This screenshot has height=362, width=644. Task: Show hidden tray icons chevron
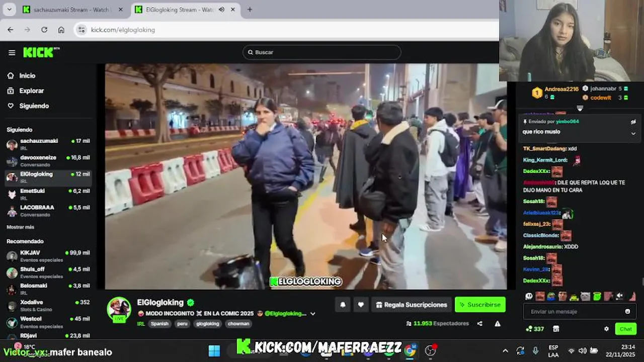[505, 350]
